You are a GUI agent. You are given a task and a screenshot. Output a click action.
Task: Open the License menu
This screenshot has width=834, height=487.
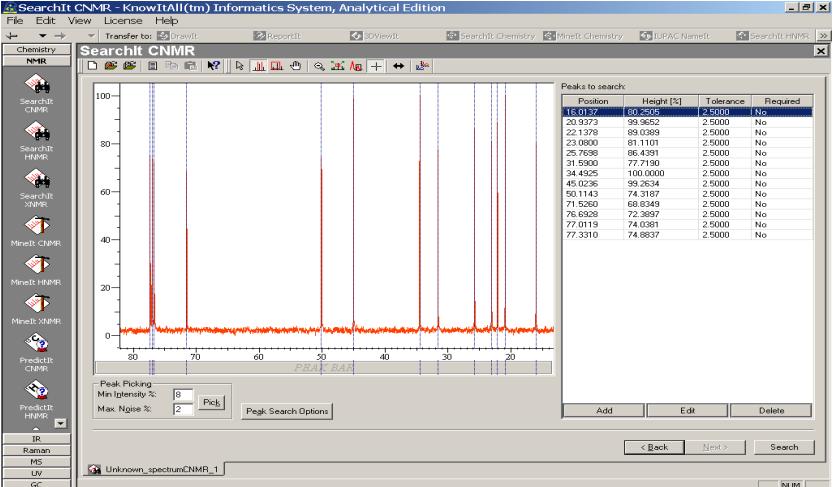[123, 20]
